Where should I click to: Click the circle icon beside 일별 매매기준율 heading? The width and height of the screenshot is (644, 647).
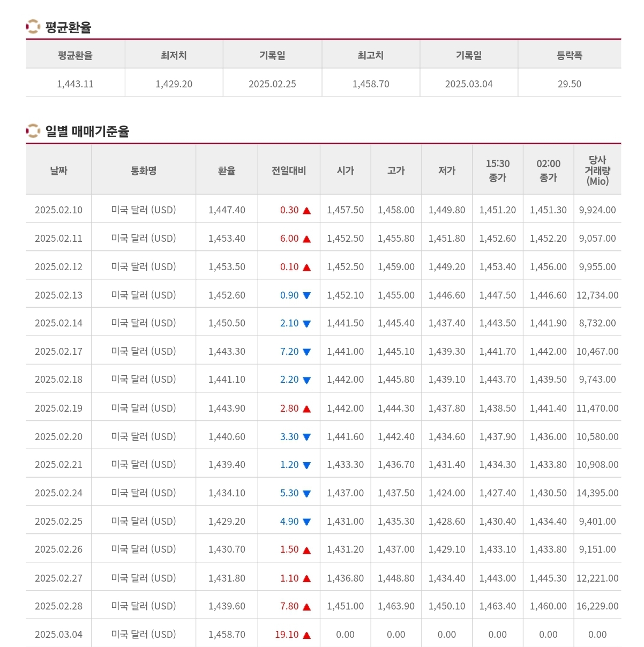click(x=33, y=130)
